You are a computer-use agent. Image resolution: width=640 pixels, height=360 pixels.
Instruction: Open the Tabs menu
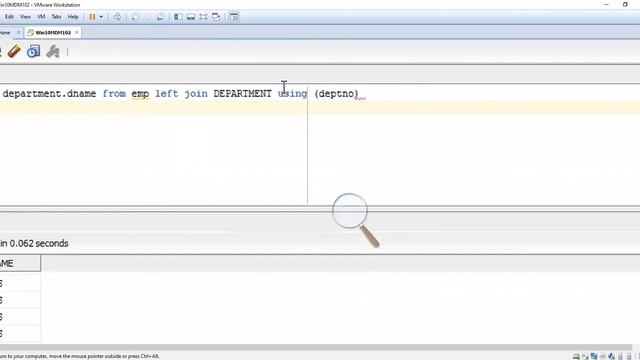click(56, 17)
